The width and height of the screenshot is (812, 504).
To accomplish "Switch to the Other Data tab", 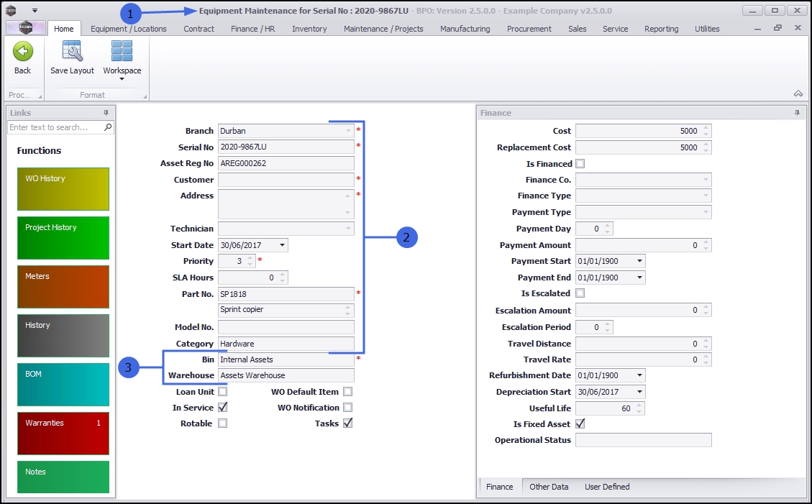I will 549,487.
